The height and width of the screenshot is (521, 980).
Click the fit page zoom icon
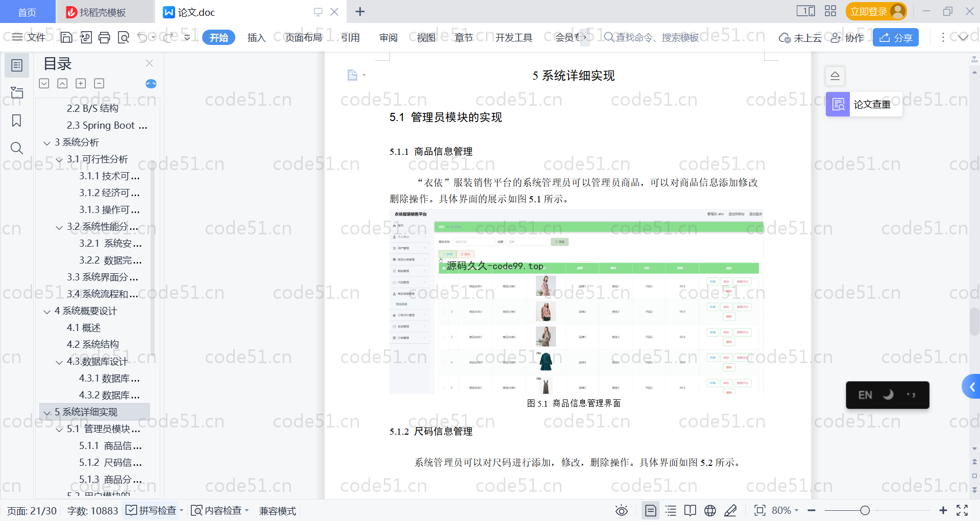point(759,510)
